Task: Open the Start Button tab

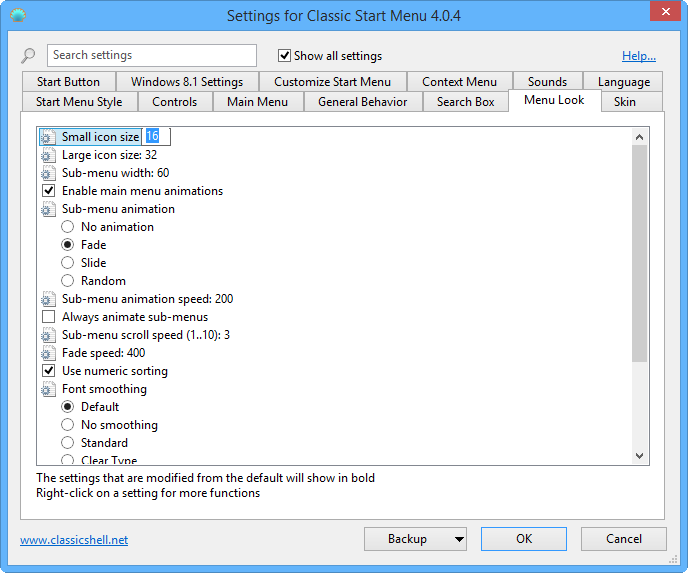Action: (68, 82)
